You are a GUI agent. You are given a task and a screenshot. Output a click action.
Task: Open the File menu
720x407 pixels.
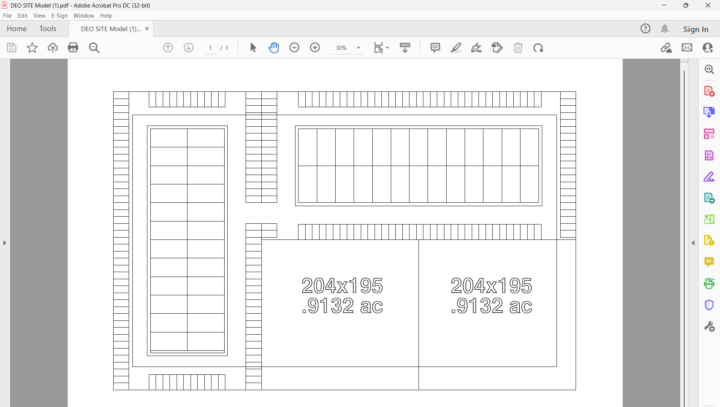coord(7,16)
